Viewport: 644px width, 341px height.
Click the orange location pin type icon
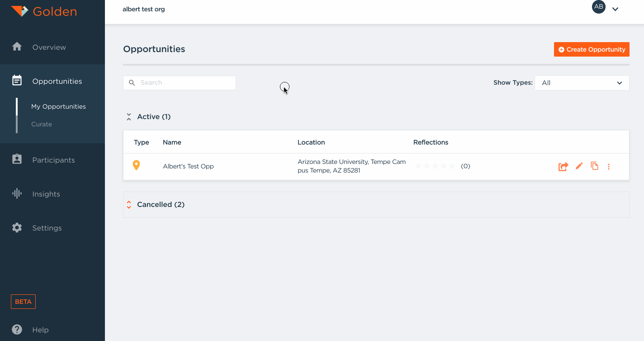click(x=136, y=166)
